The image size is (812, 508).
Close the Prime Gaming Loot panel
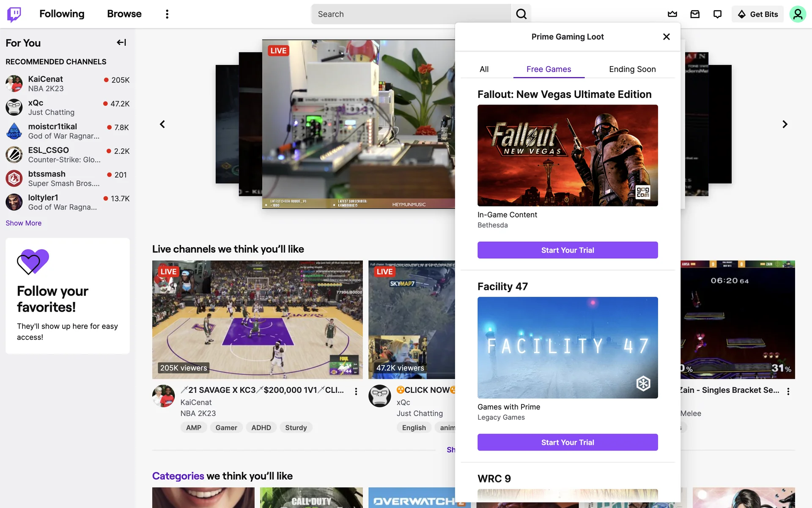click(667, 37)
